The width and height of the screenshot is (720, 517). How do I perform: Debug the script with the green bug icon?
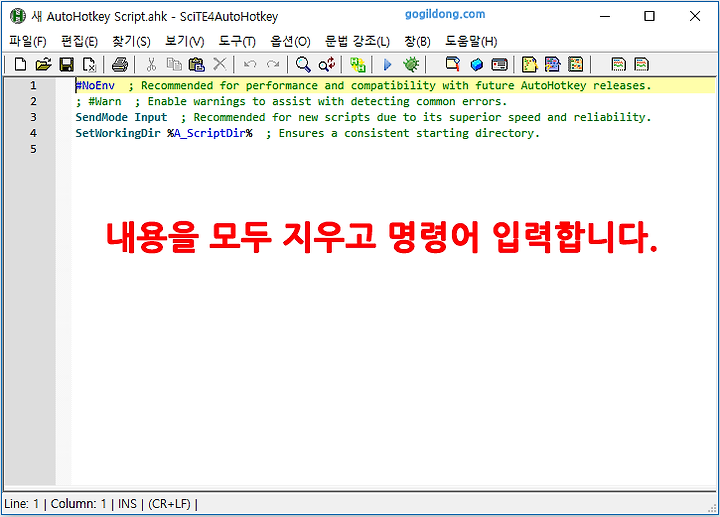(411, 64)
